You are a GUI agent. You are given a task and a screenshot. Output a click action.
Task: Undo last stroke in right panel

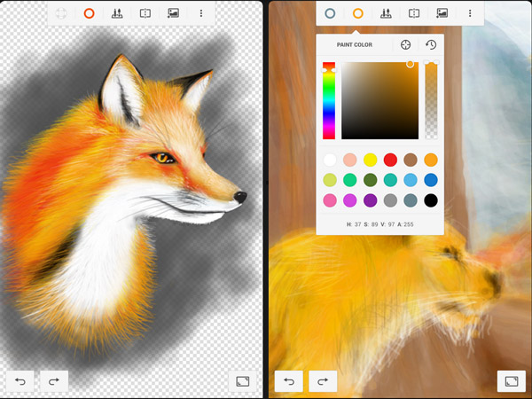pyautogui.click(x=289, y=381)
